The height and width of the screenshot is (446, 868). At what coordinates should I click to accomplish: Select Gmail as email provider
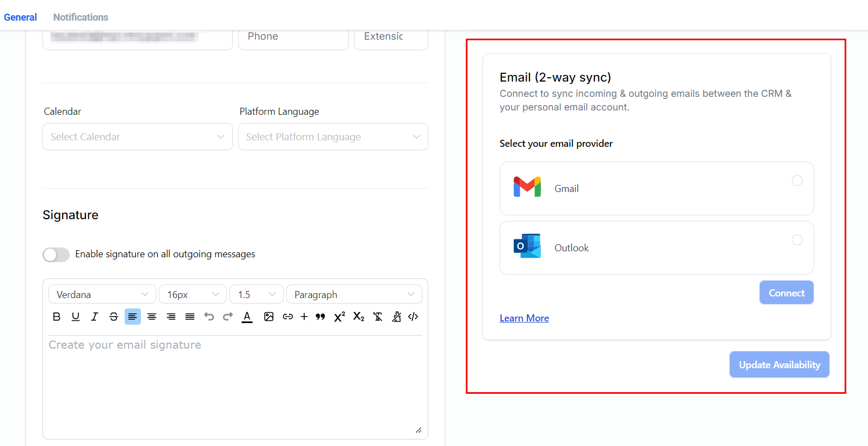click(x=797, y=181)
